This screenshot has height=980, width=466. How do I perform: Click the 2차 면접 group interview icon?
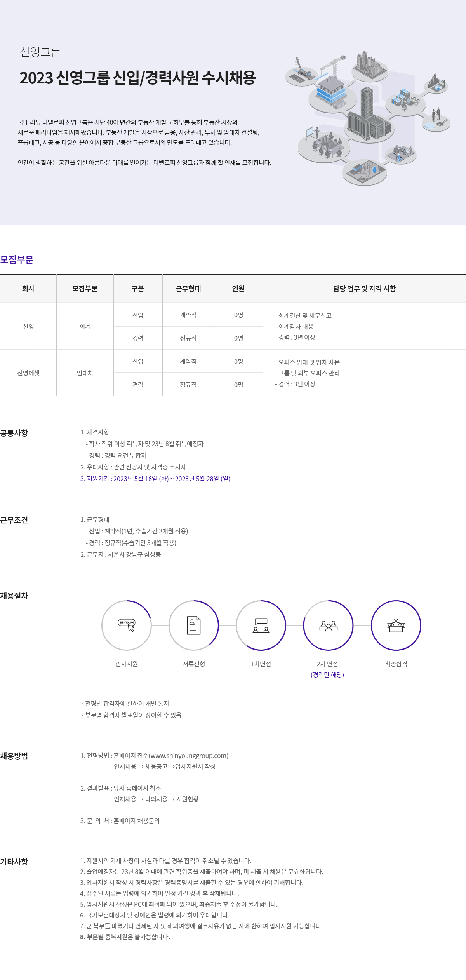pyautogui.click(x=328, y=625)
